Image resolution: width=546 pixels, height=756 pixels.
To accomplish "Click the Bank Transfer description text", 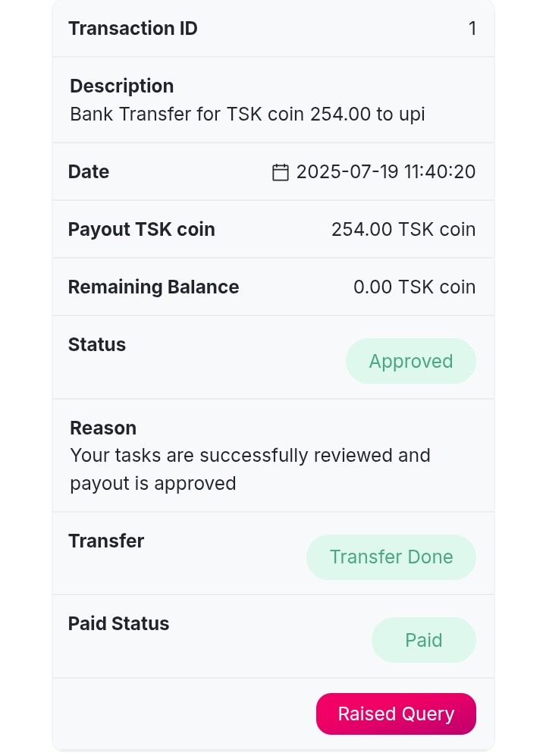I will 247,114.
